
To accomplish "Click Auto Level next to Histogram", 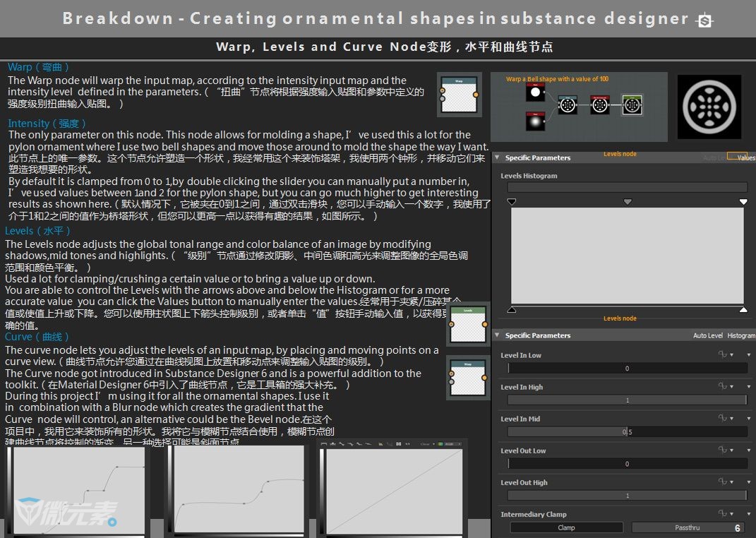I will click(708, 335).
